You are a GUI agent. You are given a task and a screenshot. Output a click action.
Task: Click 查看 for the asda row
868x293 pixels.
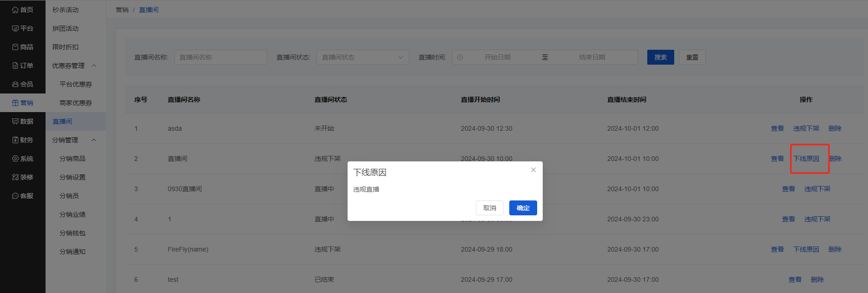pos(777,128)
